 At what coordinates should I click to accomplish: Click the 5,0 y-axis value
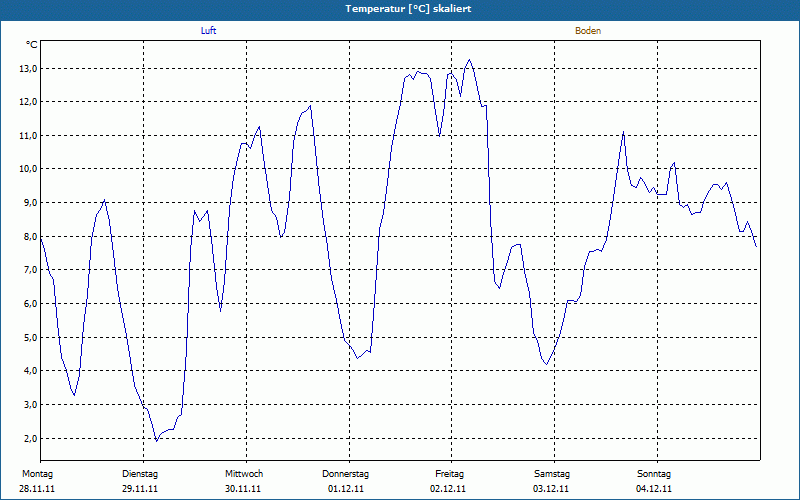click(31, 337)
